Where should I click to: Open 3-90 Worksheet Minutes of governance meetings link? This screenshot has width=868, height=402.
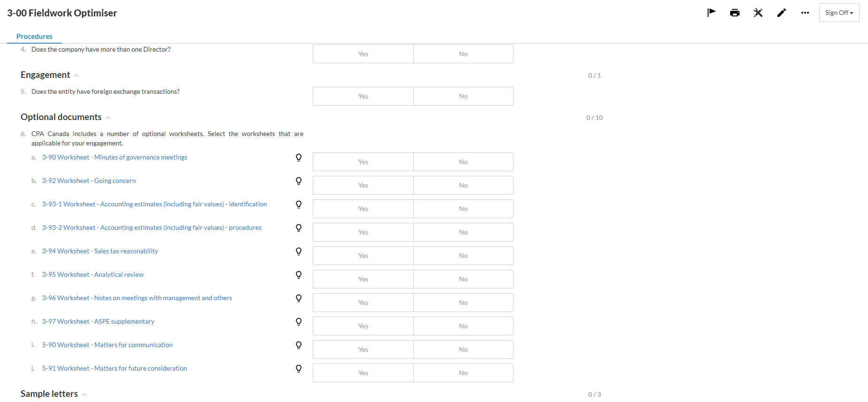114,158
